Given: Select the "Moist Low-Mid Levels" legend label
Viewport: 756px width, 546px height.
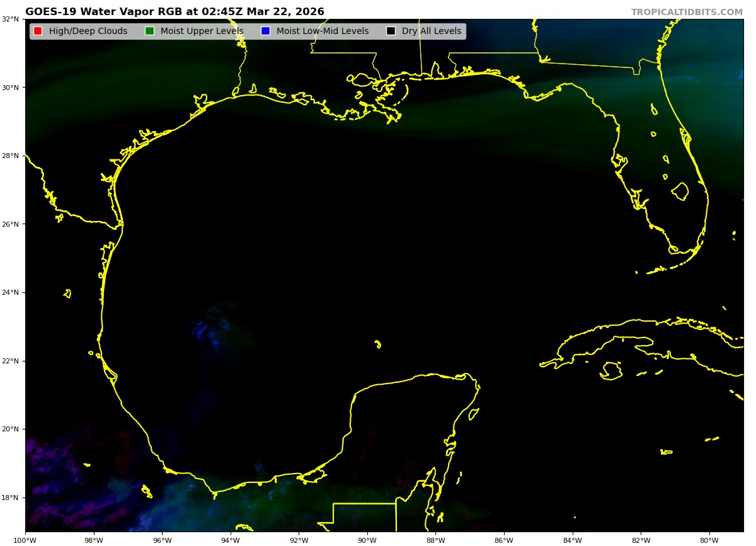Looking at the screenshot, I should click(x=322, y=31).
